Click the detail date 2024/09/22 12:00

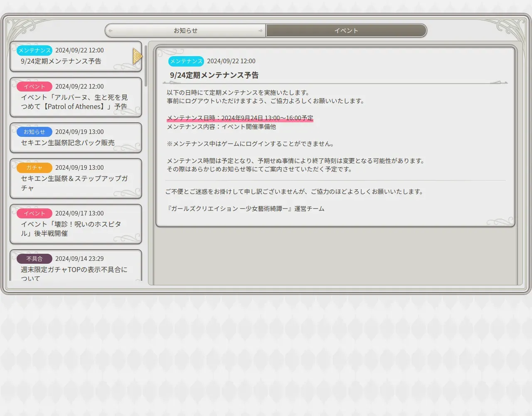231,61
